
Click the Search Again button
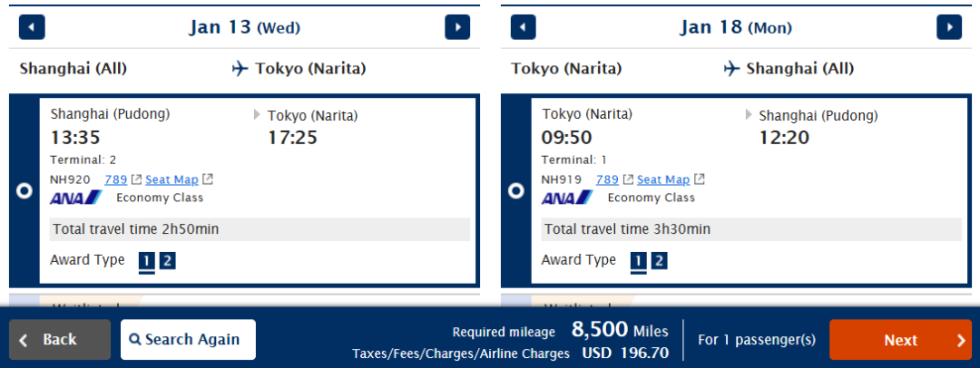click(188, 340)
